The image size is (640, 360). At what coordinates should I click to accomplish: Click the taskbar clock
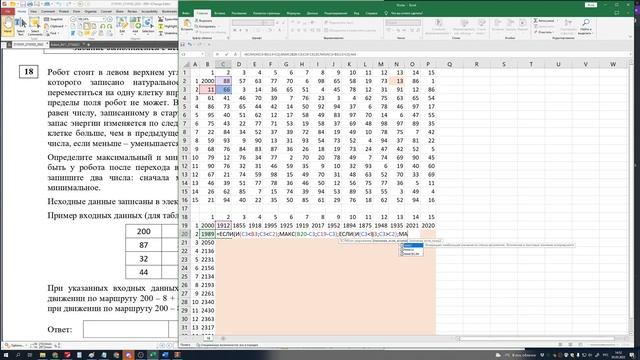[618, 355]
